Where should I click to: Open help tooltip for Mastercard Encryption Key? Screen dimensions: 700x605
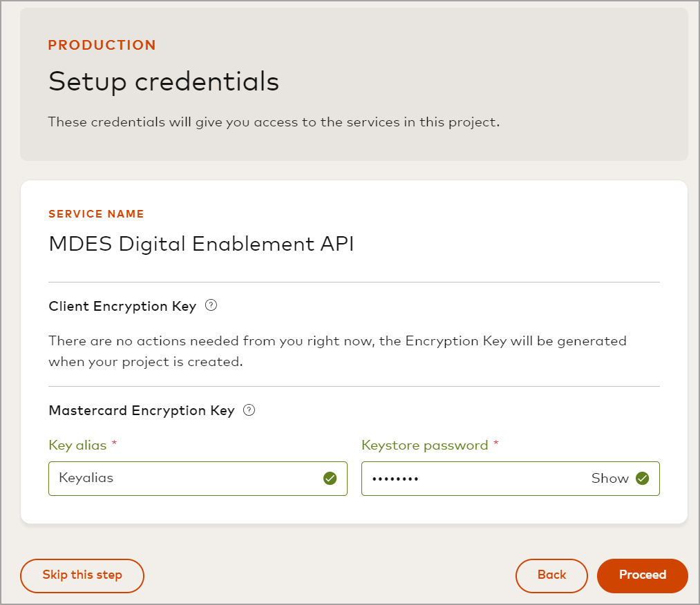point(249,410)
